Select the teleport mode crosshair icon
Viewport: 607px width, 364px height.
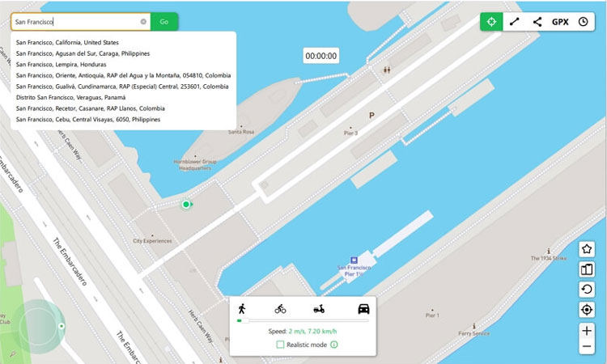[x=491, y=22]
